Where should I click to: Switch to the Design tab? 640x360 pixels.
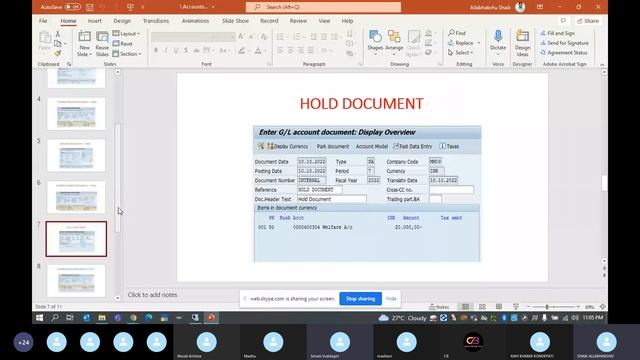[x=122, y=21]
